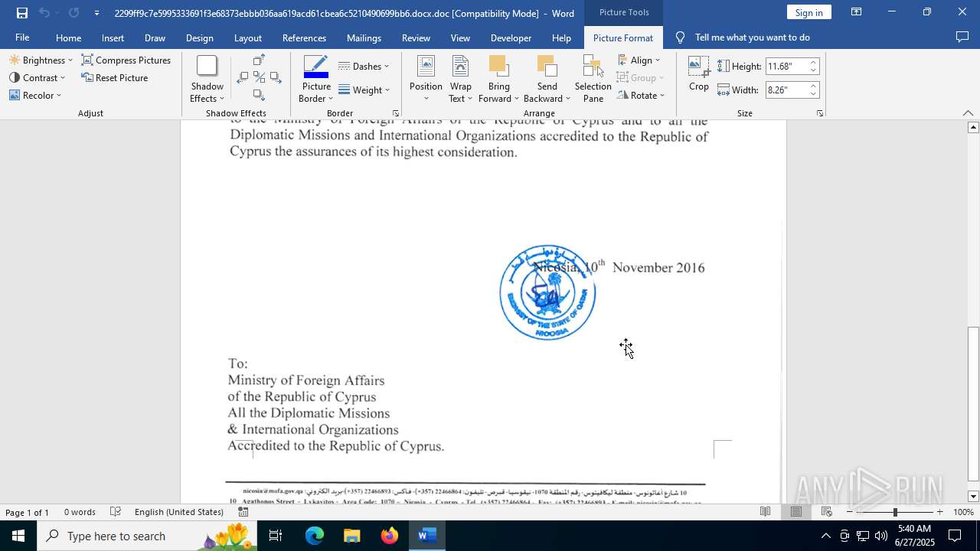Viewport: 980px width, 551px height.
Task: Click Compress Pictures
Action: point(126,60)
